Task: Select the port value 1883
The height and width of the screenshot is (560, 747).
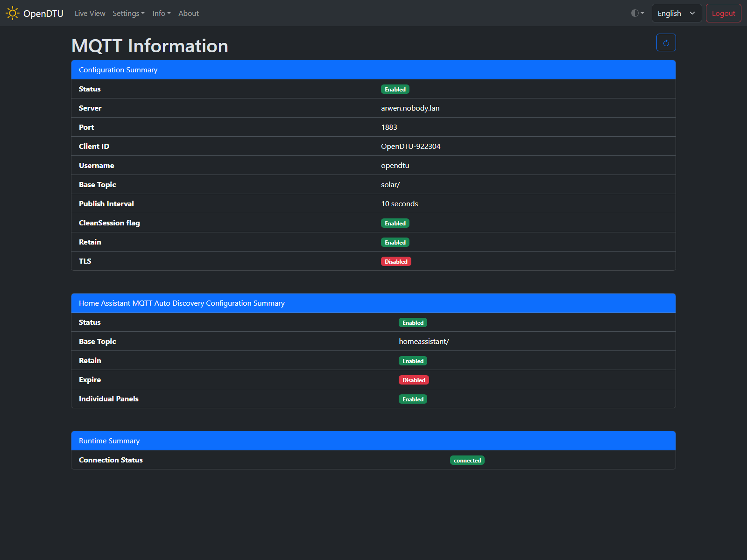Action: [389, 127]
